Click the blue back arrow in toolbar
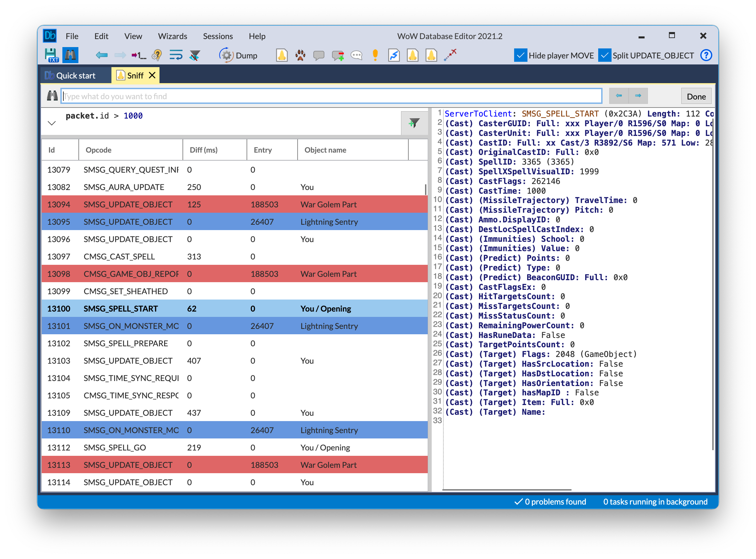 (101, 55)
